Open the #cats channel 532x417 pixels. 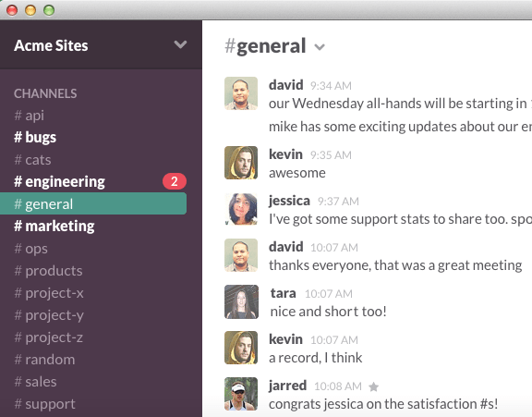point(32,160)
